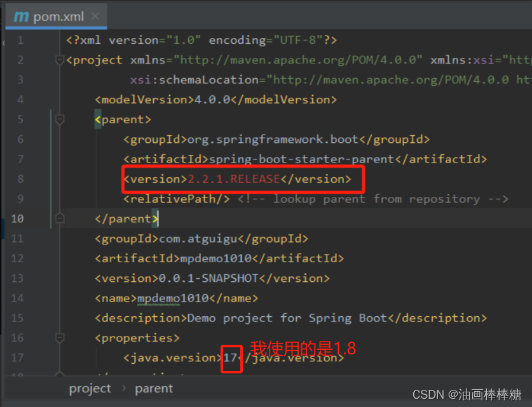Click line number 8 in the gutter

pyautogui.click(x=20, y=178)
